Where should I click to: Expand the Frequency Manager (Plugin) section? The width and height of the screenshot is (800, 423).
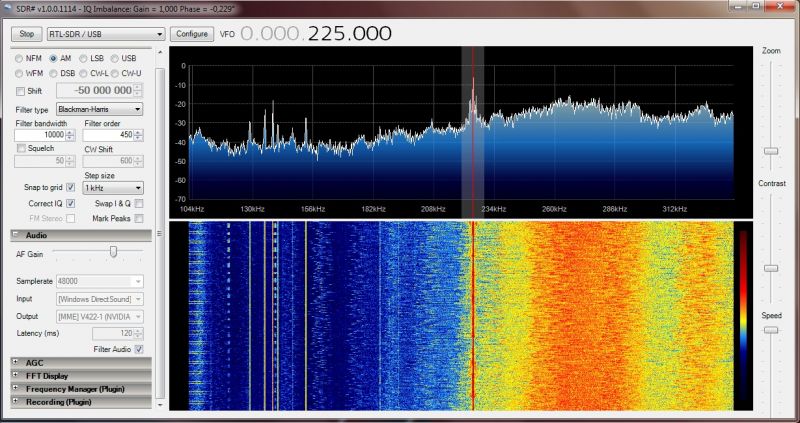point(81,389)
